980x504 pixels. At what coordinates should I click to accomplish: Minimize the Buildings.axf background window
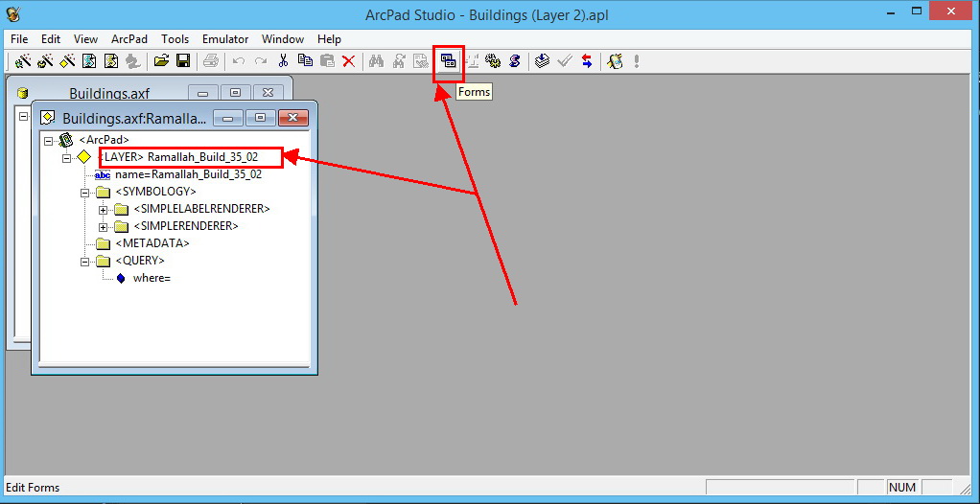point(203,92)
